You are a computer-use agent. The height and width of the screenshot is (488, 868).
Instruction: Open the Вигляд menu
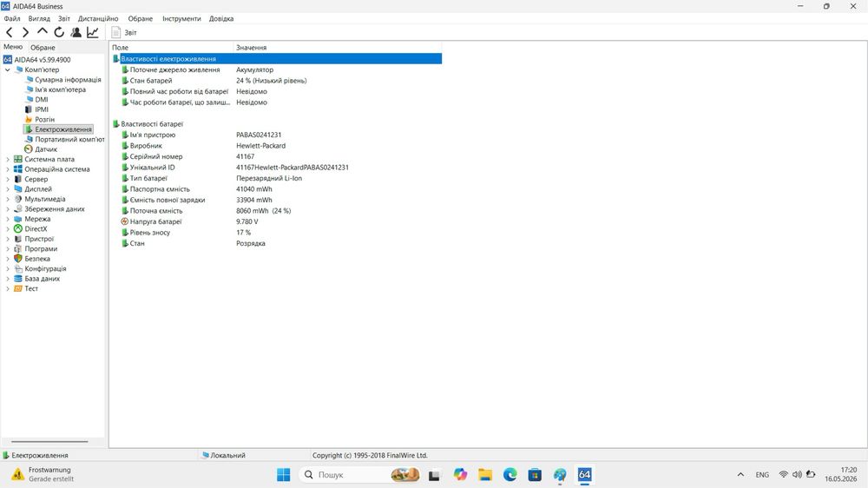(39, 18)
